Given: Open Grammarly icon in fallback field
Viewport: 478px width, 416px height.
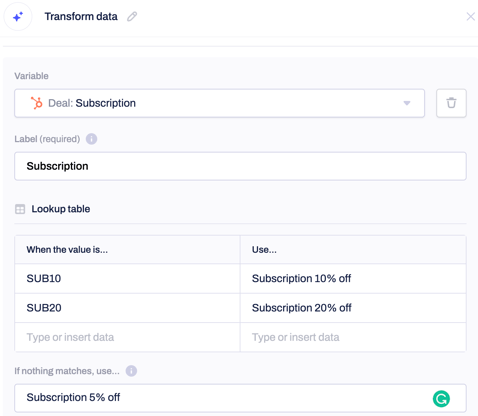Looking at the screenshot, I should (441, 399).
